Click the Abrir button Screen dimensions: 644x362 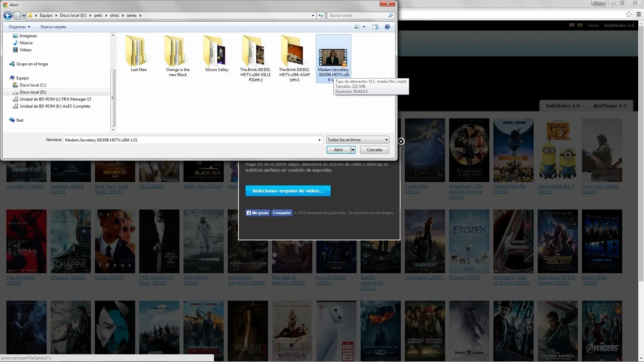pos(338,150)
